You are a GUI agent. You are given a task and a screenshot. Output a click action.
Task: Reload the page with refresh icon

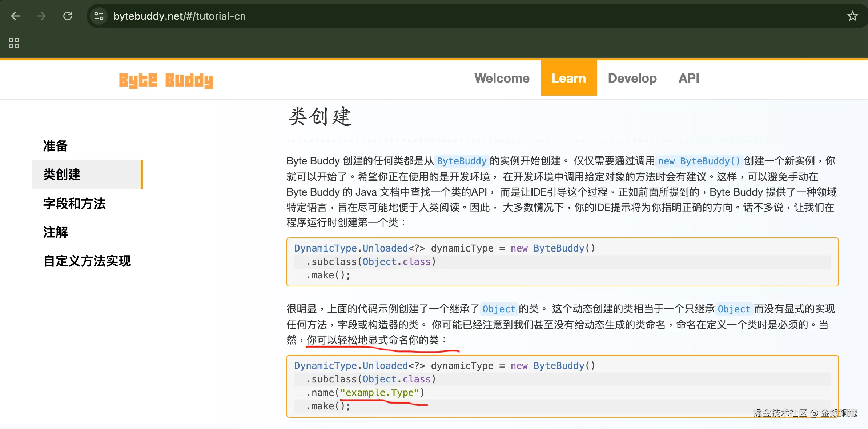click(68, 16)
